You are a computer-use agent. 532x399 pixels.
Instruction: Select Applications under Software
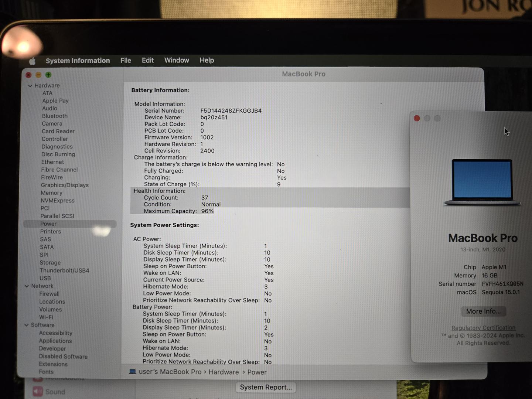(x=55, y=341)
